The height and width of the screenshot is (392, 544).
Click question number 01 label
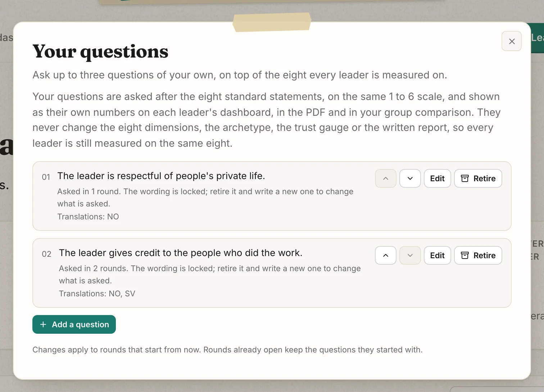(46, 177)
